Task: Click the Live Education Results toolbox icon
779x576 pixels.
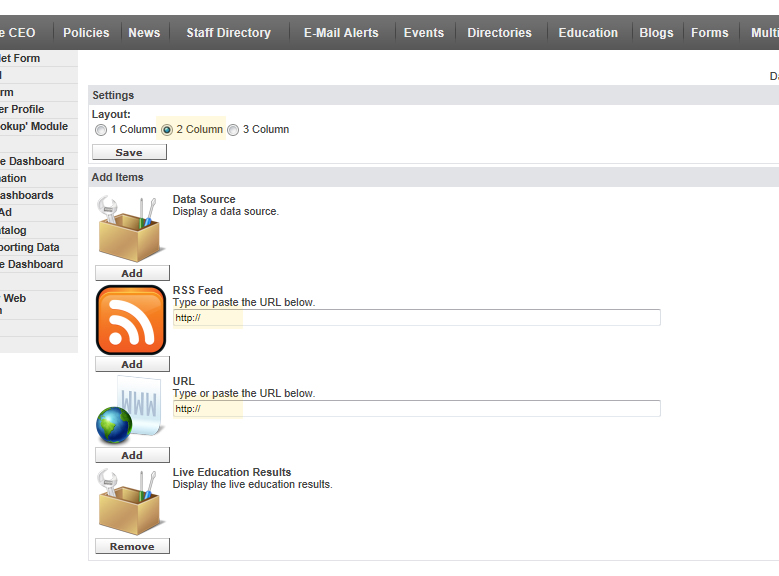Action: point(131,502)
